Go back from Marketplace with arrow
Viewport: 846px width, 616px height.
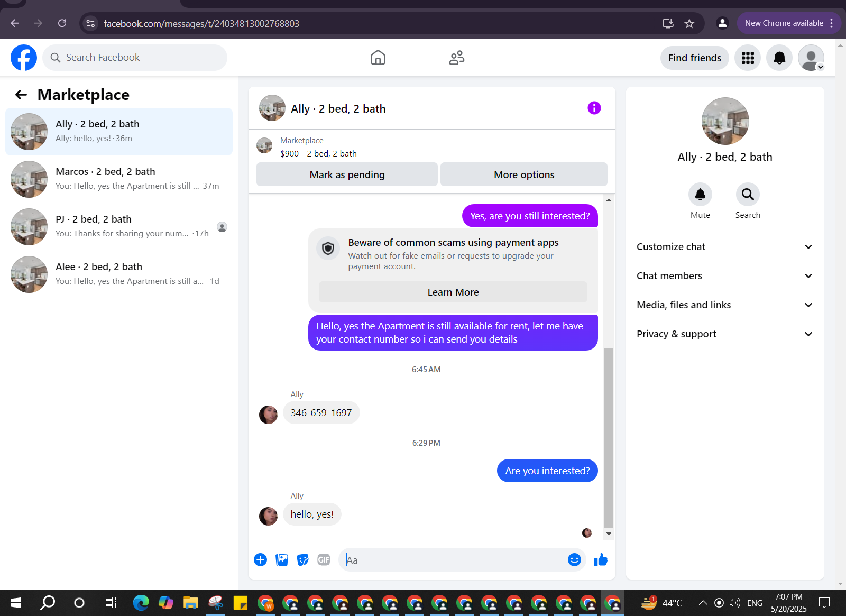coord(21,95)
